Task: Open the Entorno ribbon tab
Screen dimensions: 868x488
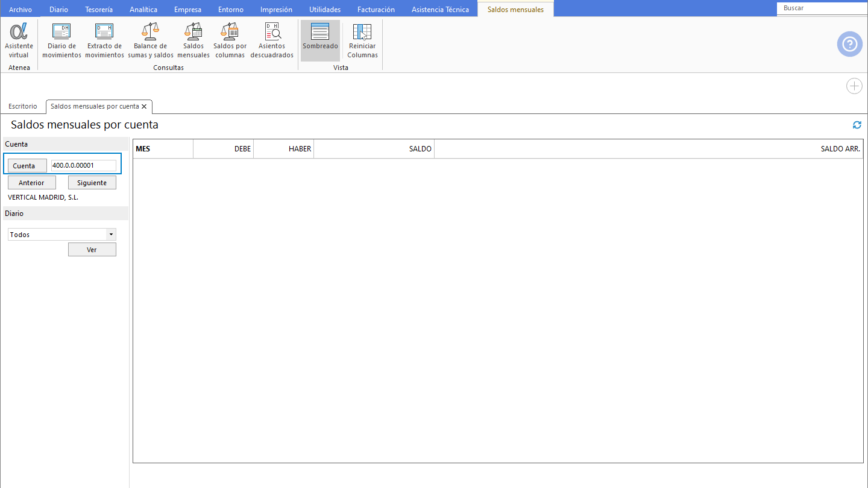Action: [231, 9]
